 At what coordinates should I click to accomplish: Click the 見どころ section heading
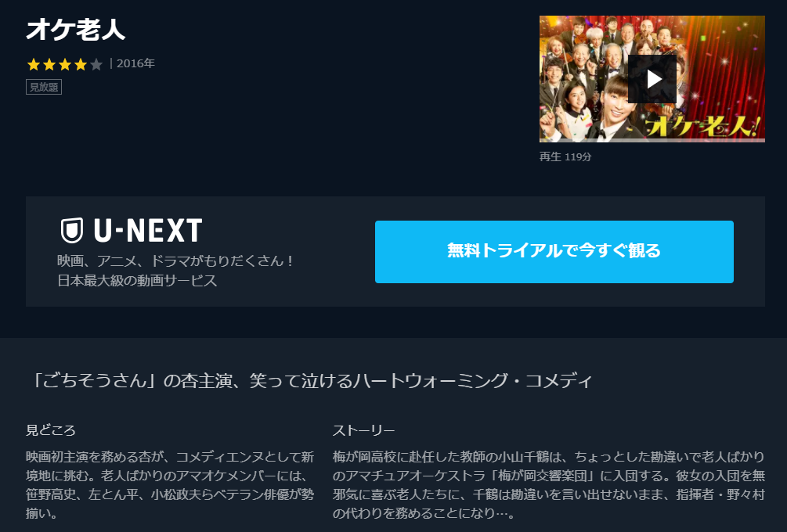[51, 430]
